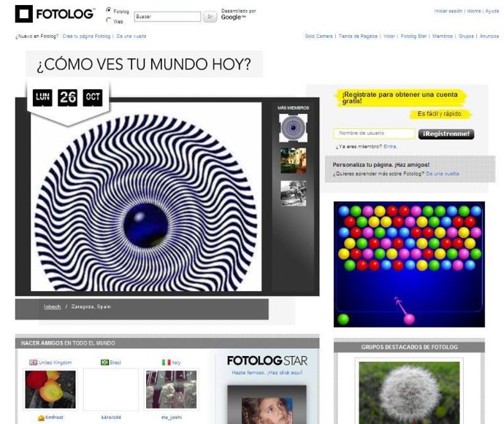
Task: Select the third black-and-white member thumbnail
Action: [293, 193]
